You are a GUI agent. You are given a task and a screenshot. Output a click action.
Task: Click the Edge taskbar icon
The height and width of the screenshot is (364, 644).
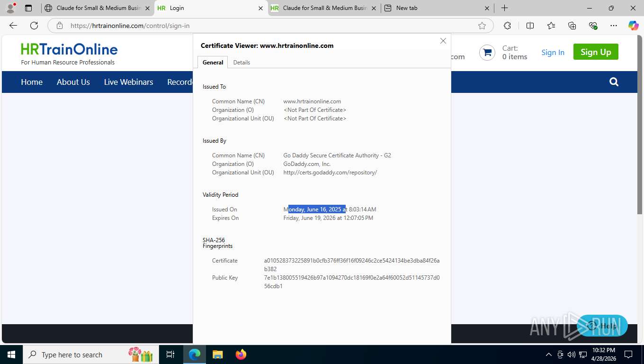195,355
